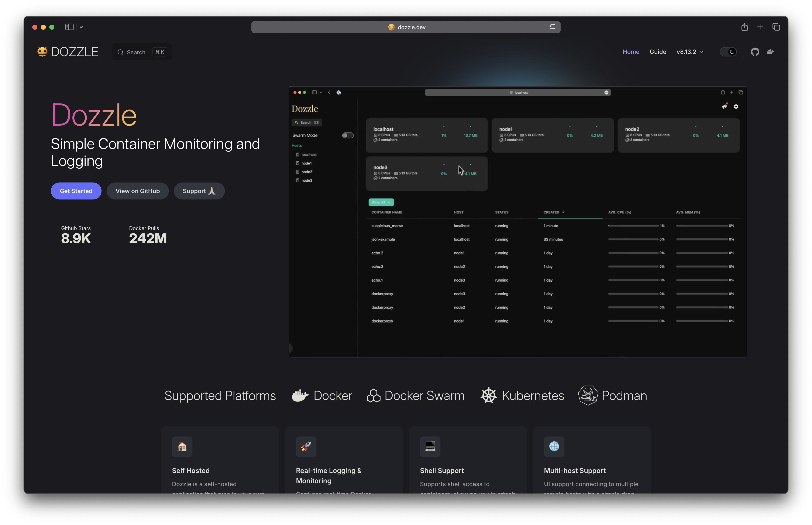Click the laptop icon on Shell Support card
This screenshot has width=812, height=525.
[x=430, y=446]
